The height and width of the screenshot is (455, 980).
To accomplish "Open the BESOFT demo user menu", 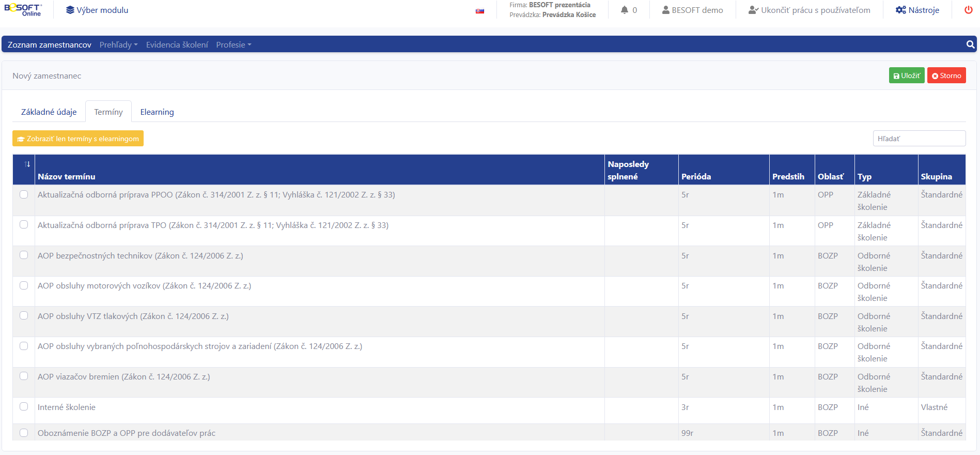I will (692, 10).
